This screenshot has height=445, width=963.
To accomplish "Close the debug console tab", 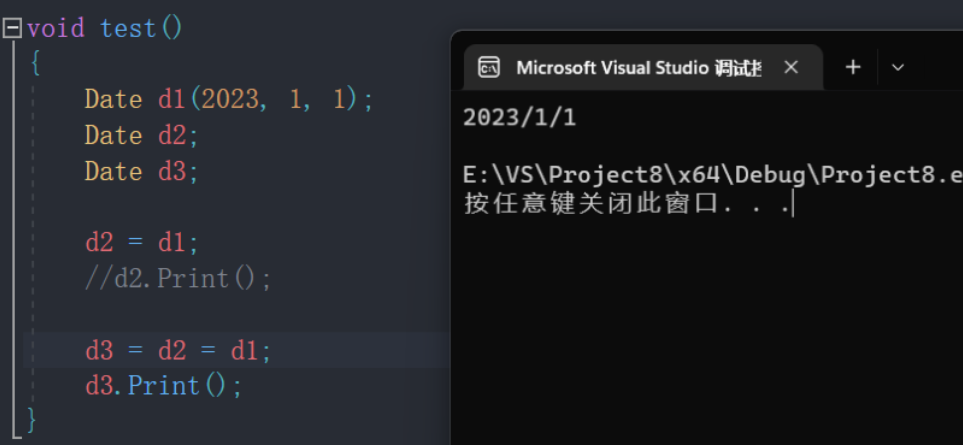I will [x=791, y=67].
